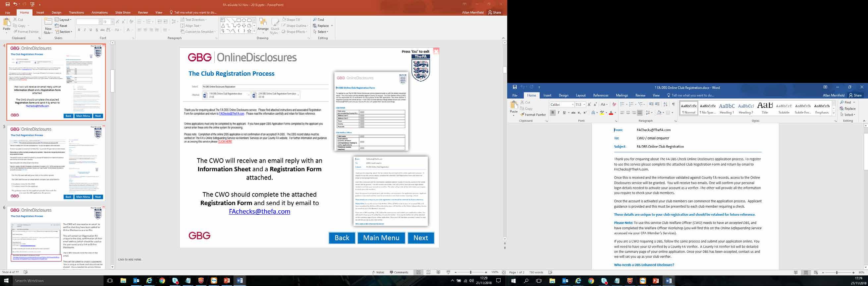The height and width of the screenshot is (286, 868).
Task: Click Format Painter in Word's ribbon
Action: tap(533, 115)
